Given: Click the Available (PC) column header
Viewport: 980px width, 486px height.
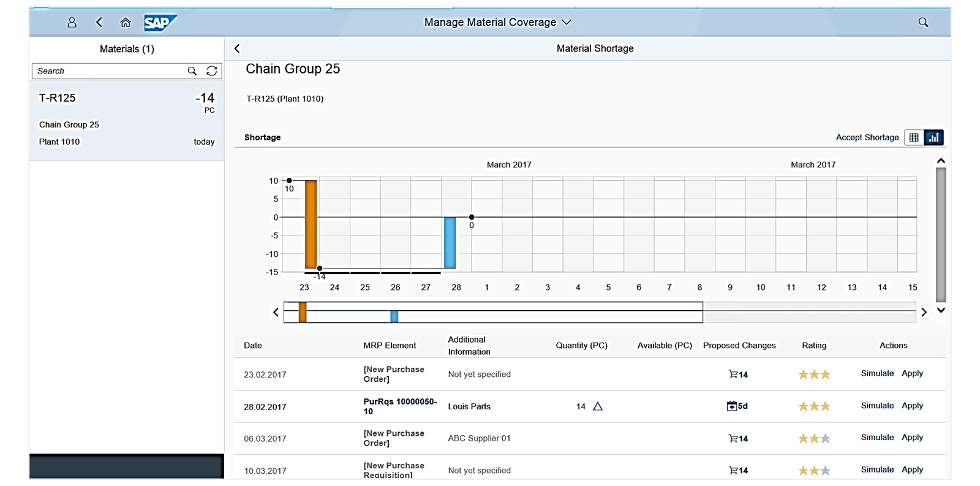Looking at the screenshot, I should tap(665, 346).
